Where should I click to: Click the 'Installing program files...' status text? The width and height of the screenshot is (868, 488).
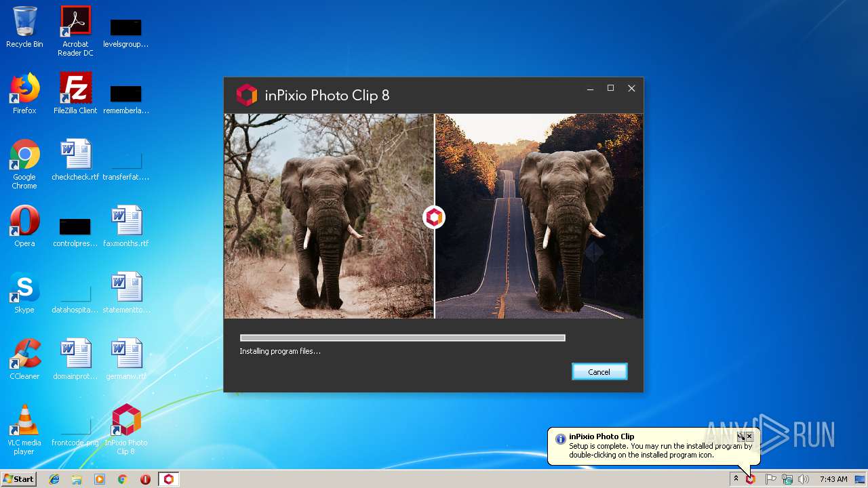[280, 351]
